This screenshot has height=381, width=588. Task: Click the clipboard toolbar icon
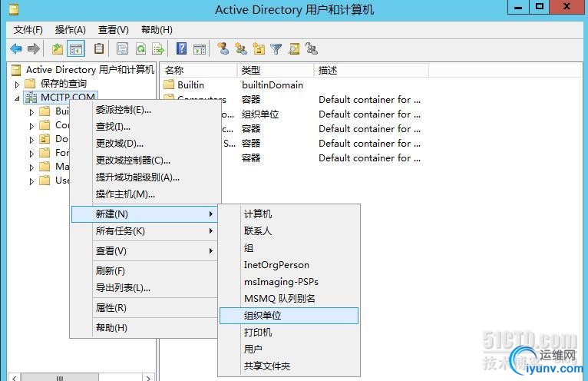pos(99,49)
